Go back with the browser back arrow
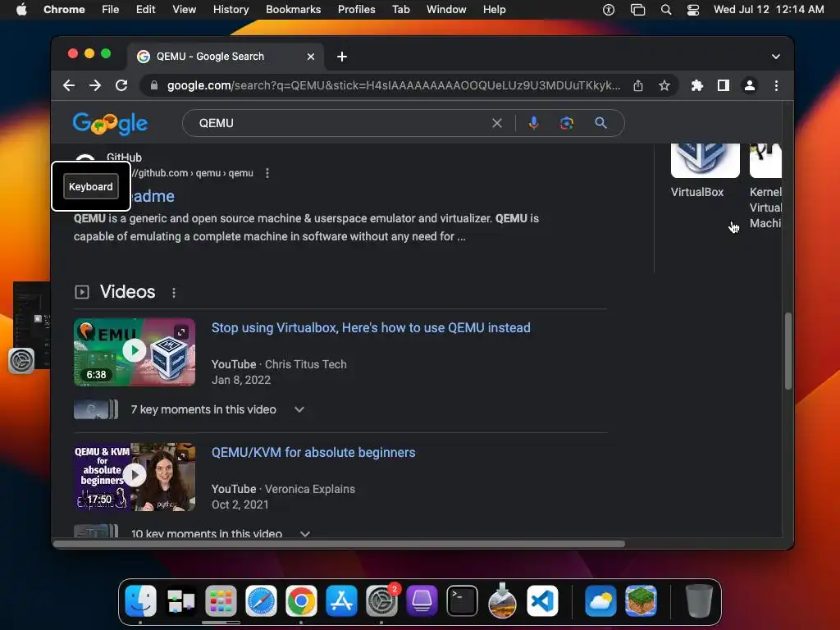Image resolution: width=840 pixels, height=630 pixels. [x=69, y=85]
